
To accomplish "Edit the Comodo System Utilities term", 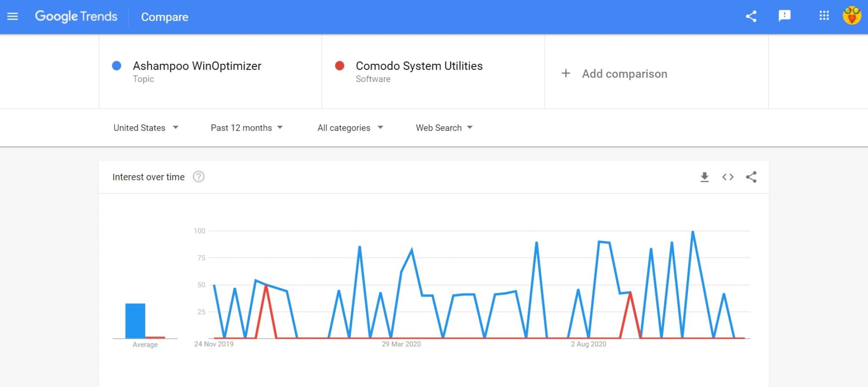I will click(419, 66).
